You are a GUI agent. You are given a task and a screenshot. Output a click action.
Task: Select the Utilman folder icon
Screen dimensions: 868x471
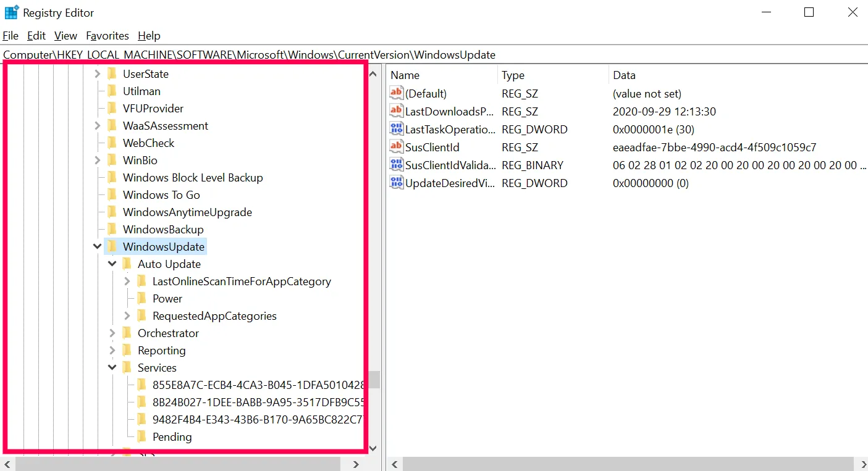112,91
